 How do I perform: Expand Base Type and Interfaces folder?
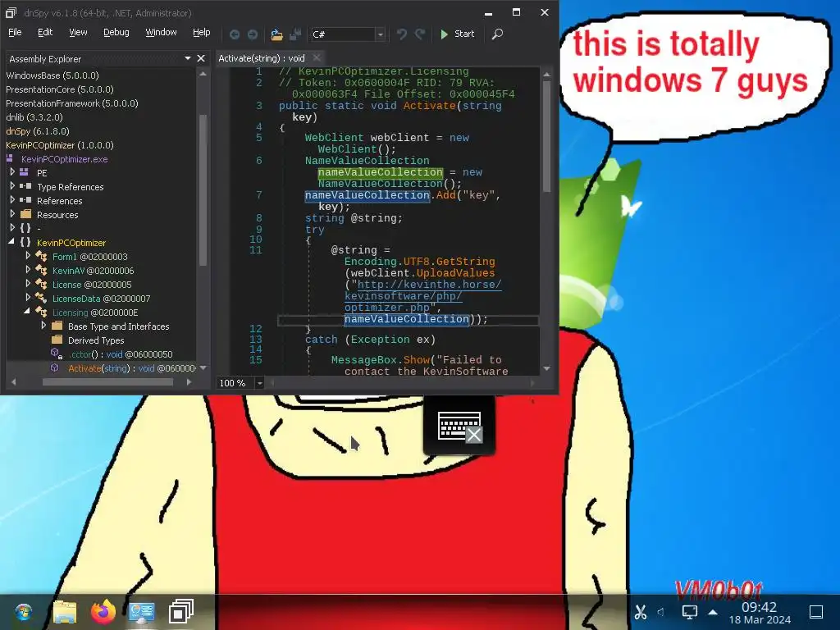[43, 326]
